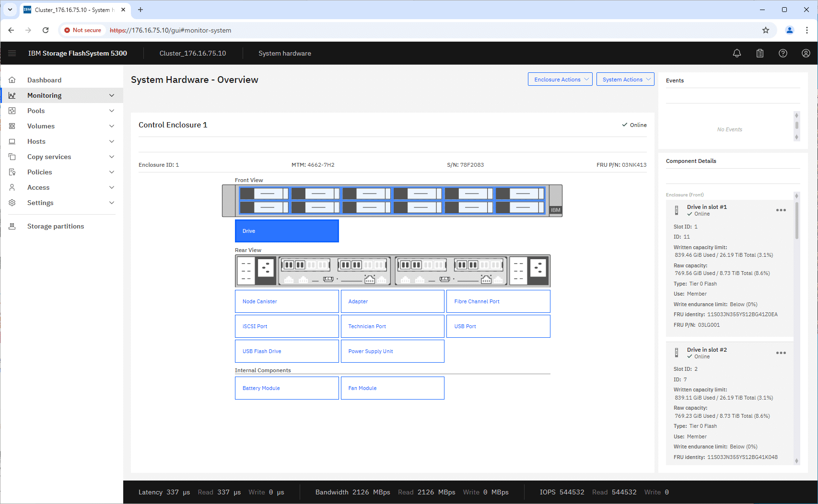The height and width of the screenshot is (504, 818).
Task: Click the Settings gear icon
Action: tap(12, 203)
